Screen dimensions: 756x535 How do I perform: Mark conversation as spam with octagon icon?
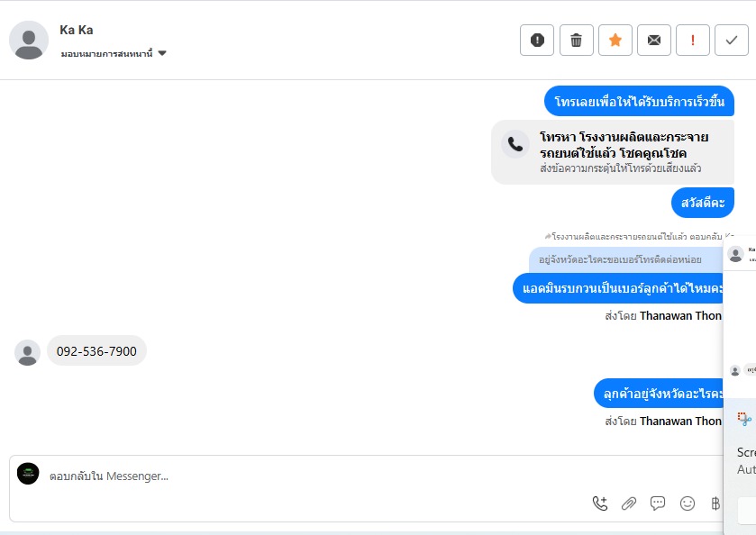pos(537,40)
